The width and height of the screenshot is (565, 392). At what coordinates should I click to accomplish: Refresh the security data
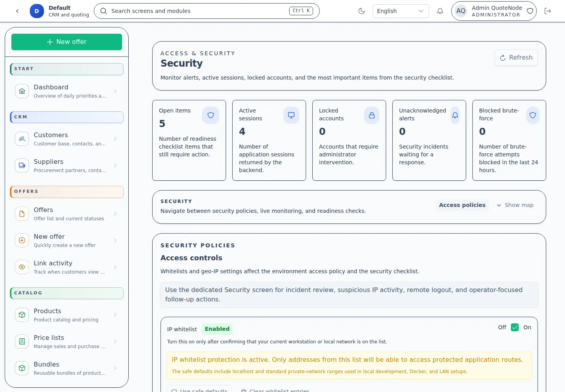coord(516,58)
